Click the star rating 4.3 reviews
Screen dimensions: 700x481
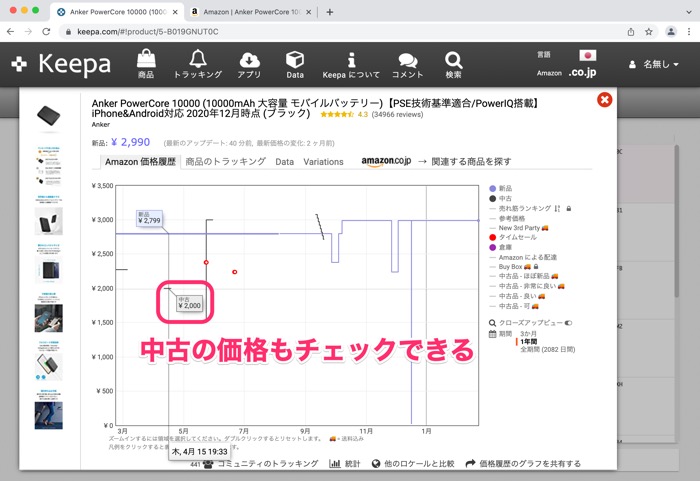pyautogui.click(x=371, y=115)
